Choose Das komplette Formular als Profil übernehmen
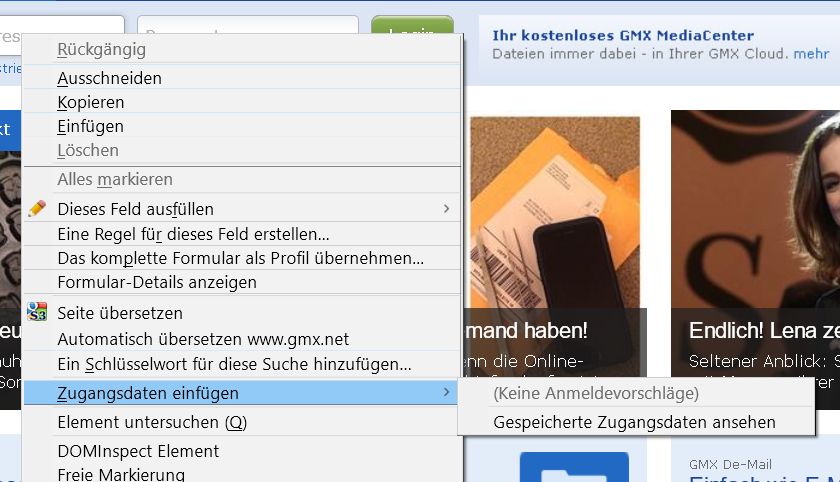Image resolution: width=840 pixels, height=482 pixels. [242, 258]
